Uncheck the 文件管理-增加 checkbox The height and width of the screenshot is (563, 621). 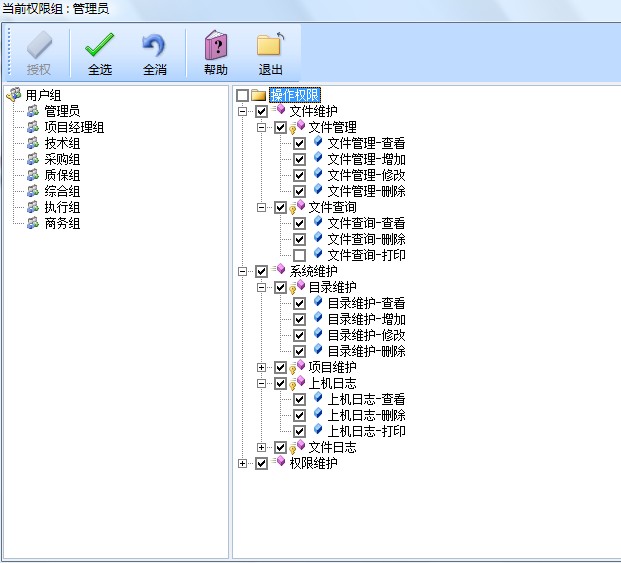click(299, 159)
